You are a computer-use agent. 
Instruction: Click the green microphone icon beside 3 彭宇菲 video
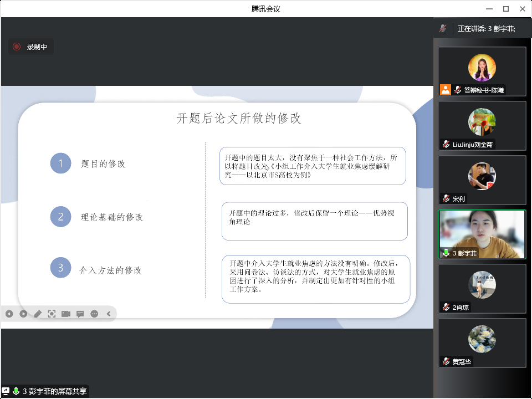point(446,253)
